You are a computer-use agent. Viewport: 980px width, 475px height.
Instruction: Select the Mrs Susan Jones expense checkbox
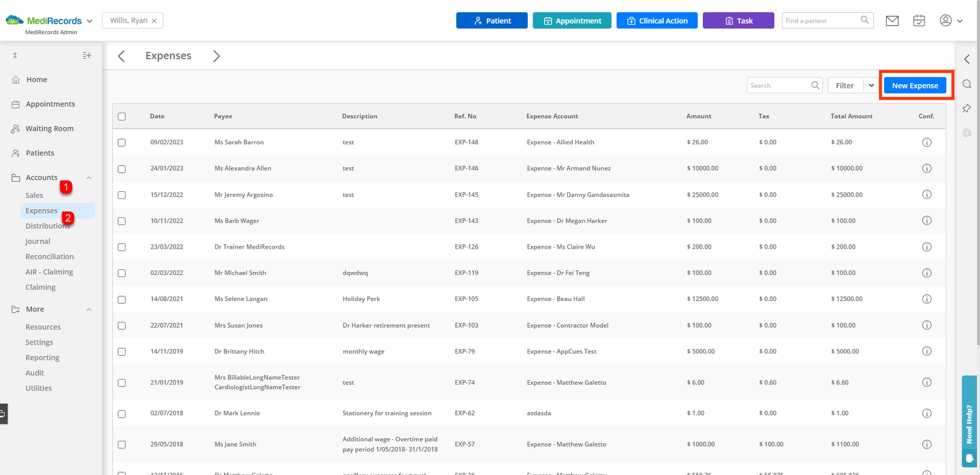pyautogui.click(x=122, y=326)
